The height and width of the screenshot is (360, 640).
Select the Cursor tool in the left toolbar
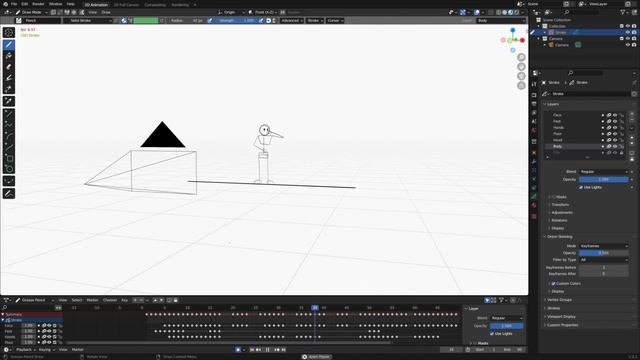[9, 33]
